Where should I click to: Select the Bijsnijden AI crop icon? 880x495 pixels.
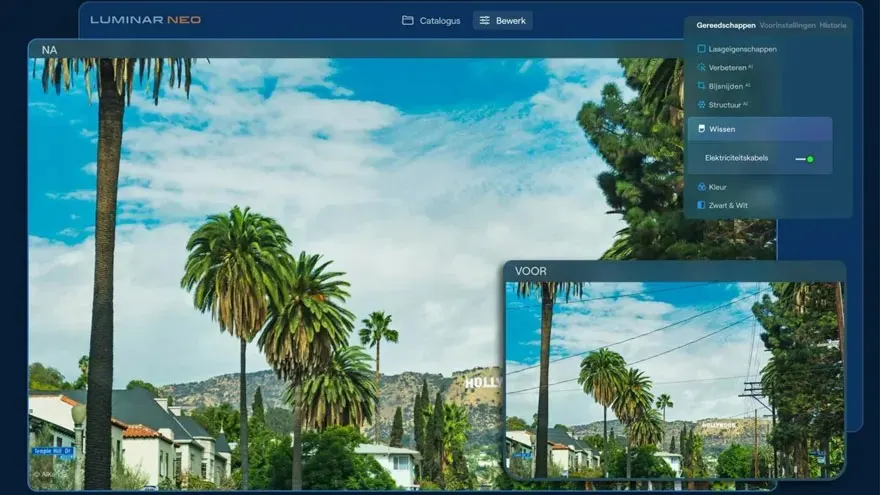701,86
